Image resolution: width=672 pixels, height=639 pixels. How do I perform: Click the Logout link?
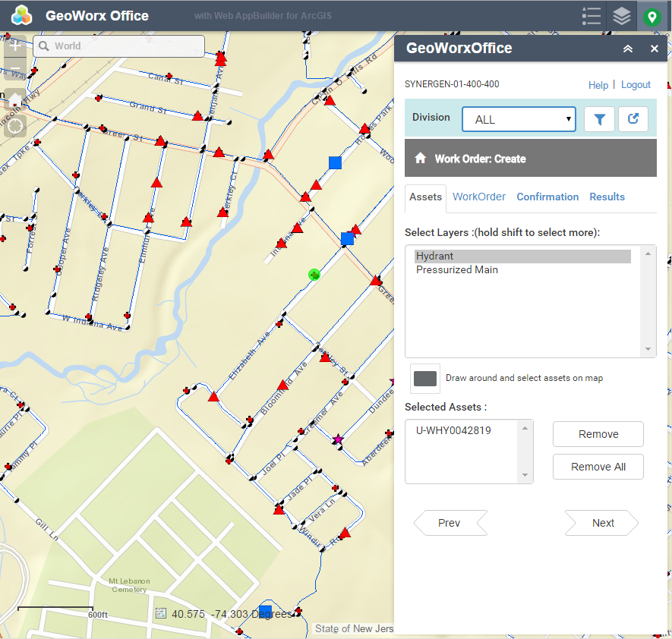coord(636,85)
